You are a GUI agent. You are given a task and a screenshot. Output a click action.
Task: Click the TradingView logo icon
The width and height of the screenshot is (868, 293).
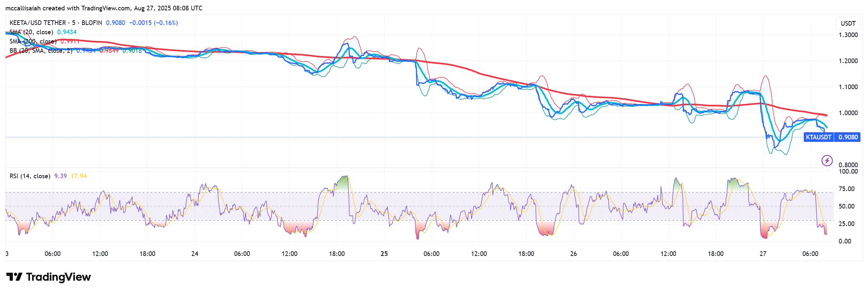14,277
